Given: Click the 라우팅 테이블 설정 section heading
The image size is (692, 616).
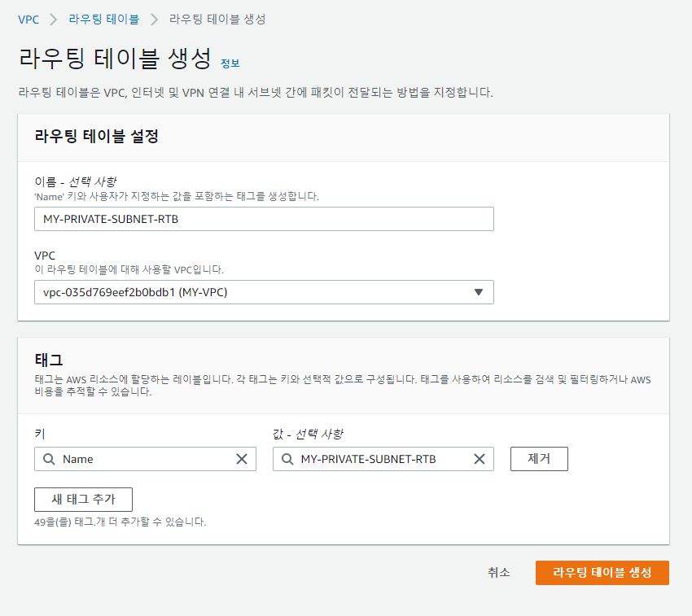Looking at the screenshot, I should pos(97,136).
